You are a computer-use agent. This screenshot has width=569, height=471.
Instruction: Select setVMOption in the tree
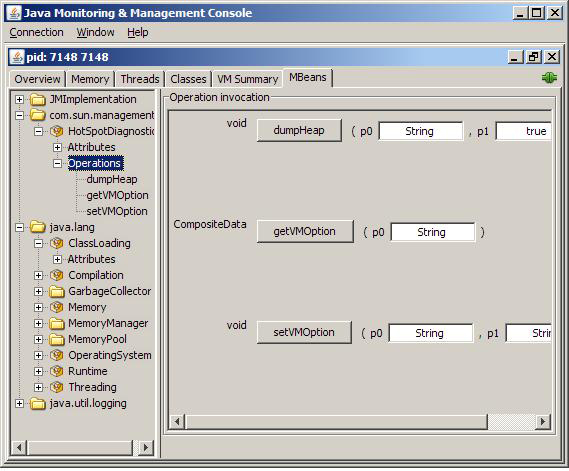click(x=117, y=211)
